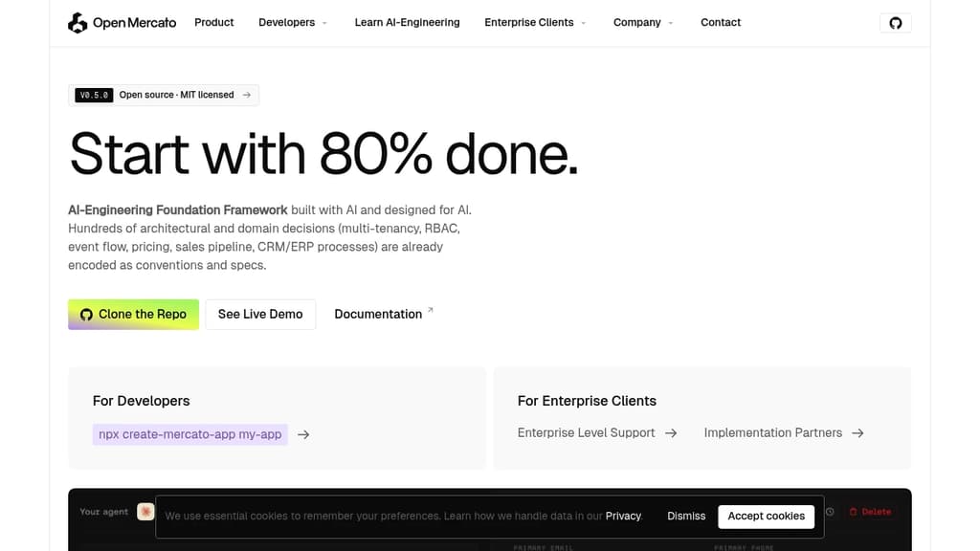Click the arrow next to npx command
The height and width of the screenshot is (551, 980).
(303, 434)
